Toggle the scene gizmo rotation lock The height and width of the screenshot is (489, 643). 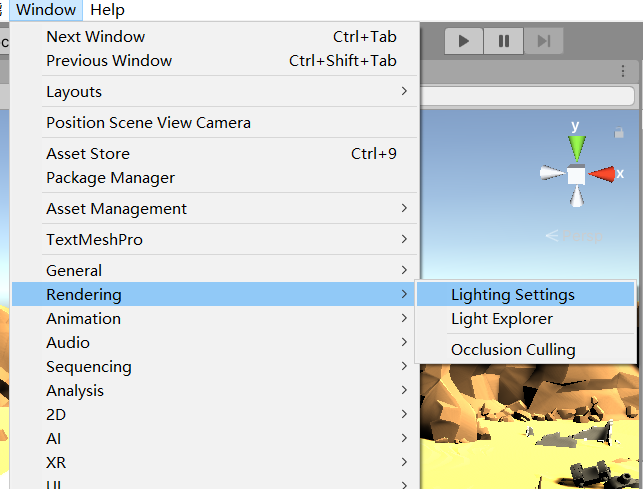point(619,132)
